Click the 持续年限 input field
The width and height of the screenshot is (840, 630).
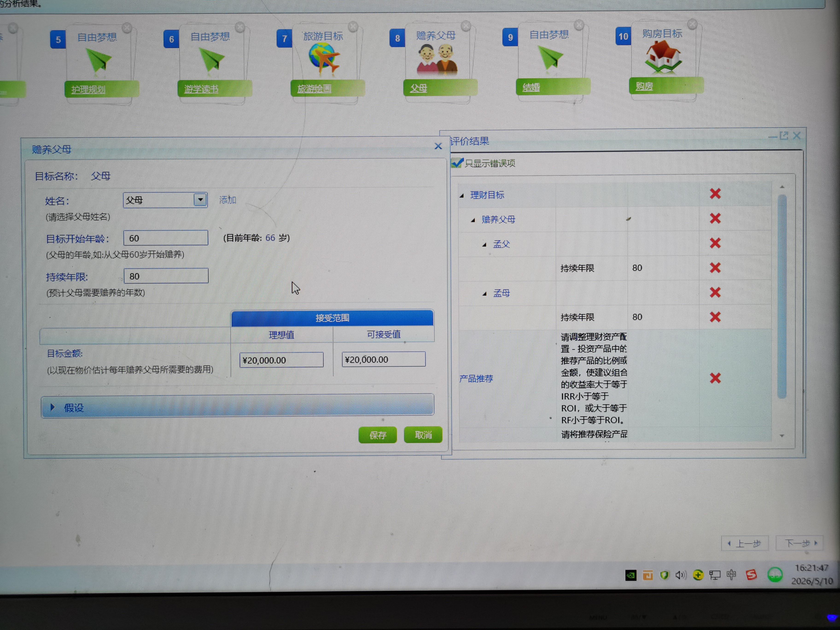(x=166, y=276)
